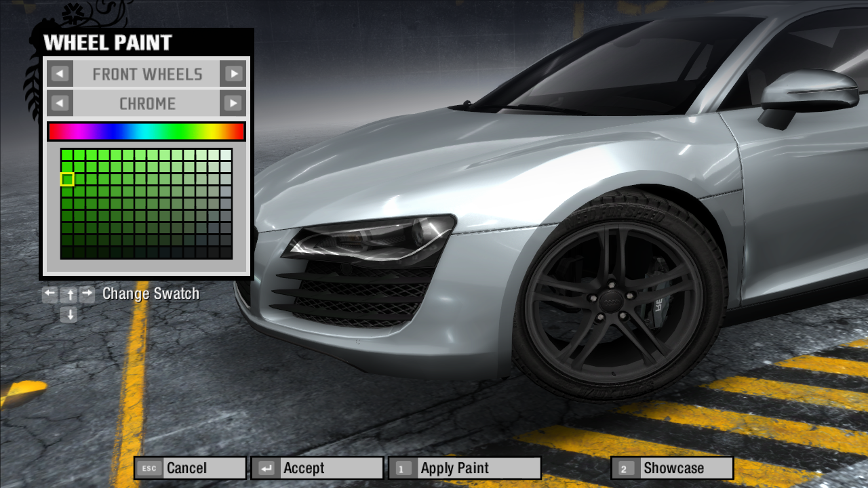The height and width of the screenshot is (488, 868).
Task: Pick the darkest swatch in bottom-left corner
Action: (x=67, y=252)
